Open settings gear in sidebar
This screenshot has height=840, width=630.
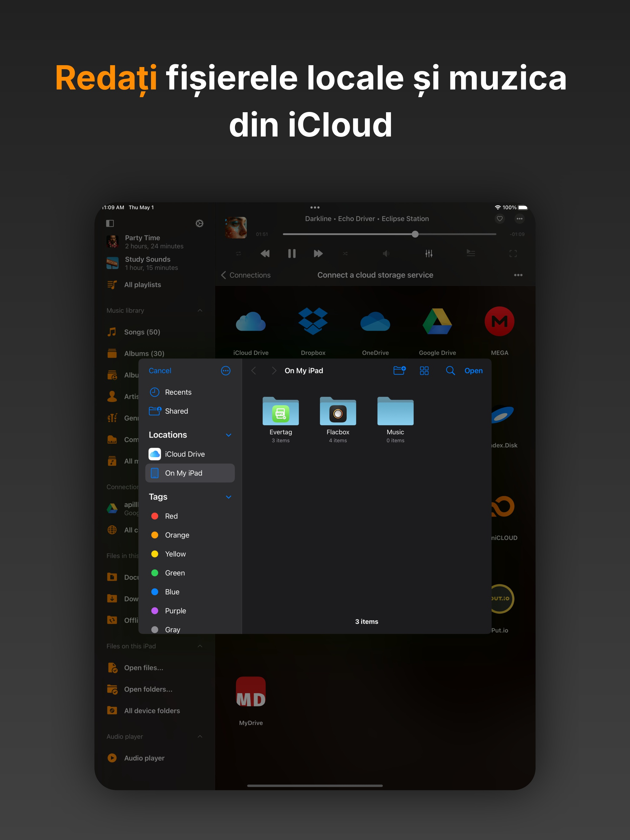click(199, 223)
